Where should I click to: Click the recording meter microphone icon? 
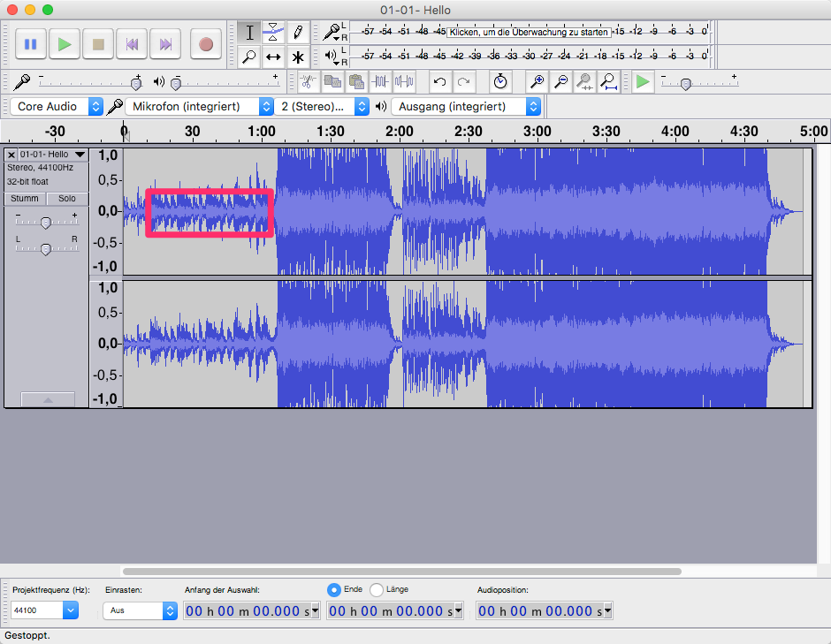click(332, 32)
